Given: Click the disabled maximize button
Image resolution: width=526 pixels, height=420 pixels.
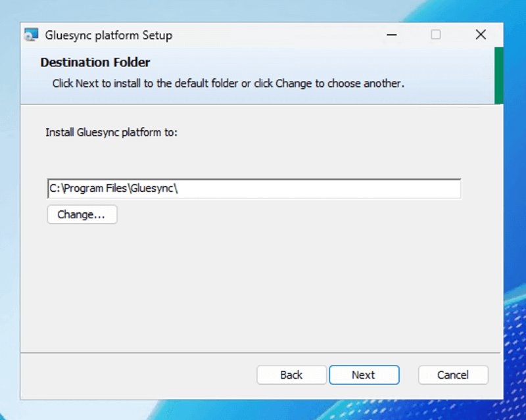Looking at the screenshot, I should [436, 35].
